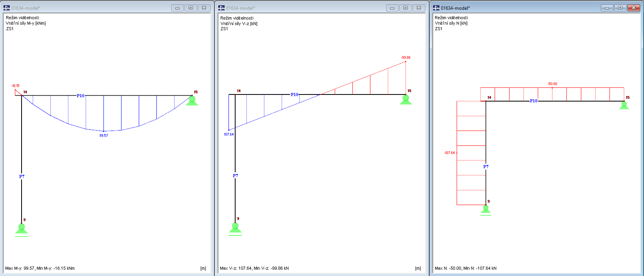Click 'Režim viditelnosti' in the V-z window
Screen dimensions: 644x276
pyautogui.click(x=237, y=18)
